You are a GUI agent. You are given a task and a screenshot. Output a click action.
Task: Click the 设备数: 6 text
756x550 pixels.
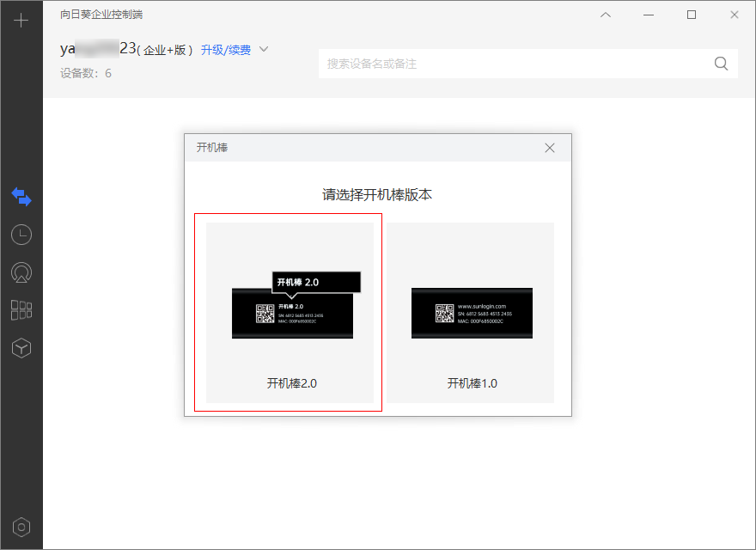pyautogui.click(x=86, y=73)
